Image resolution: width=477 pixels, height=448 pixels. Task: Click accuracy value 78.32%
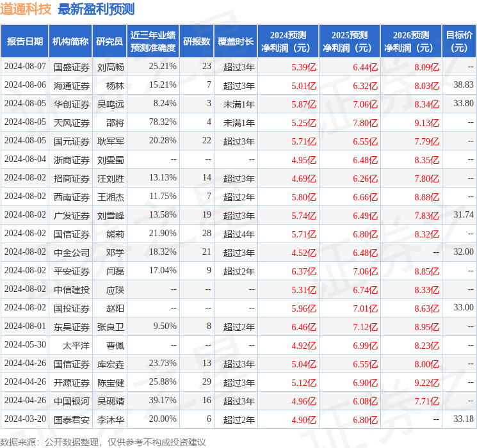coord(163,122)
